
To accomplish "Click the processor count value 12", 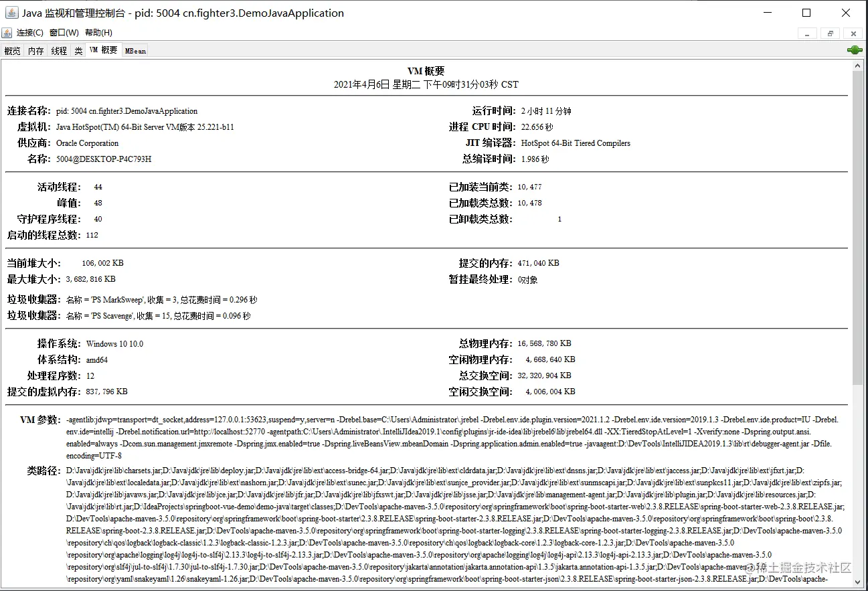I will click(90, 376).
